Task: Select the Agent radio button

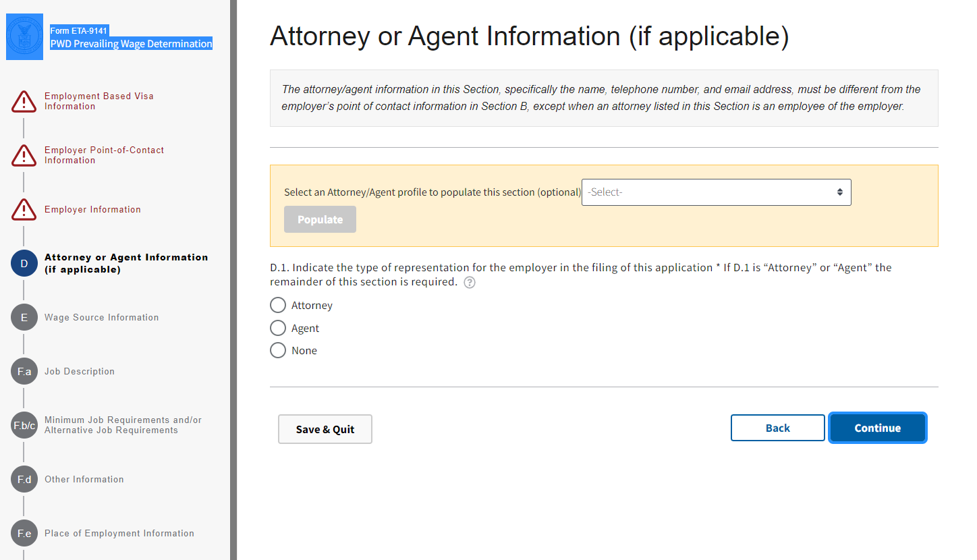Action: point(278,329)
